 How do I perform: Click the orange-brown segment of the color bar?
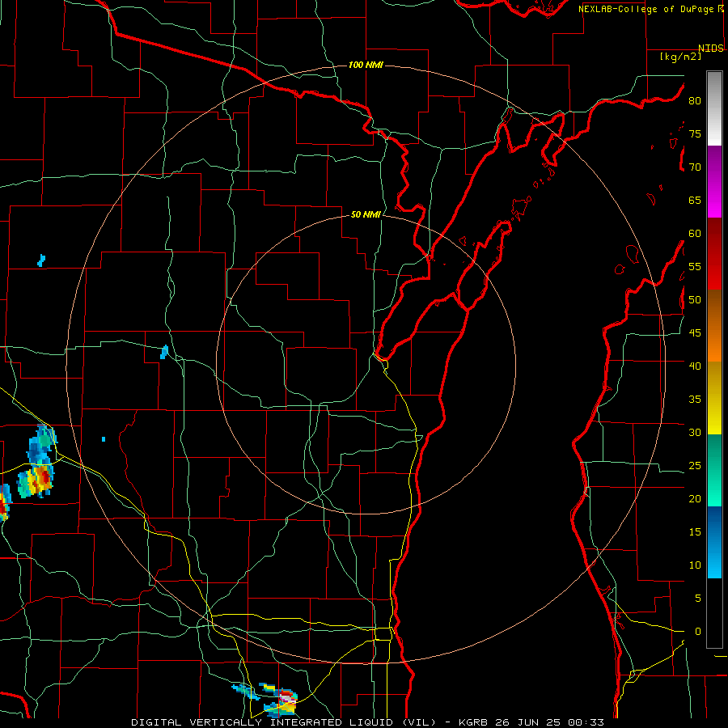point(714,326)
